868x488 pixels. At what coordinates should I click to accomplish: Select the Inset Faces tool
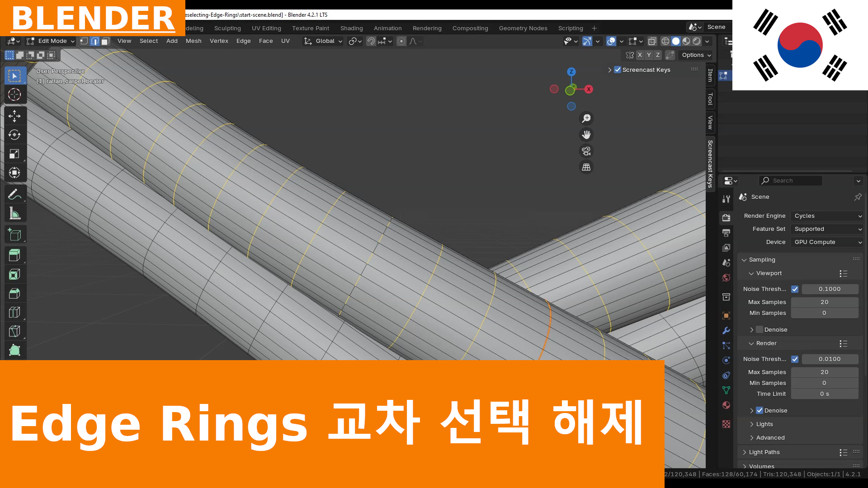point(14,274)
